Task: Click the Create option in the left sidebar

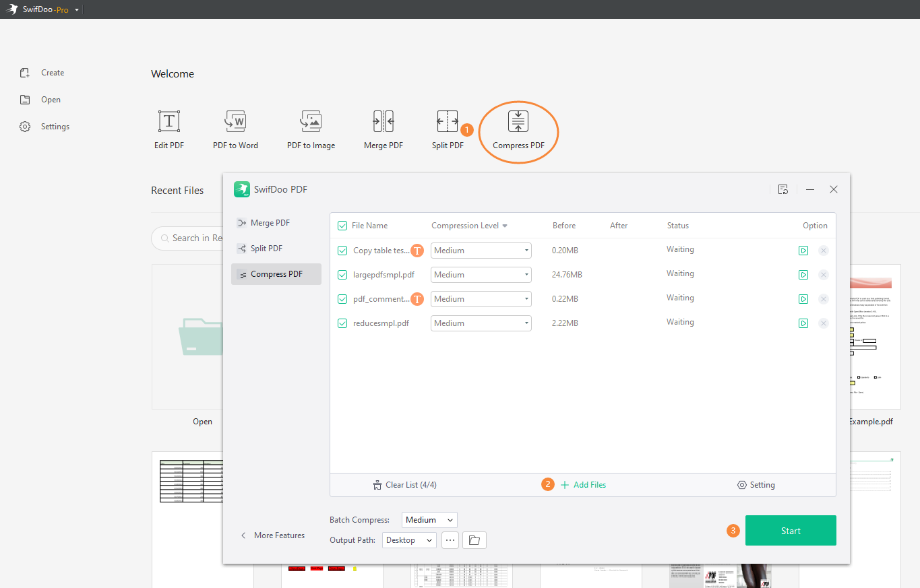Action: pos(42,73)
